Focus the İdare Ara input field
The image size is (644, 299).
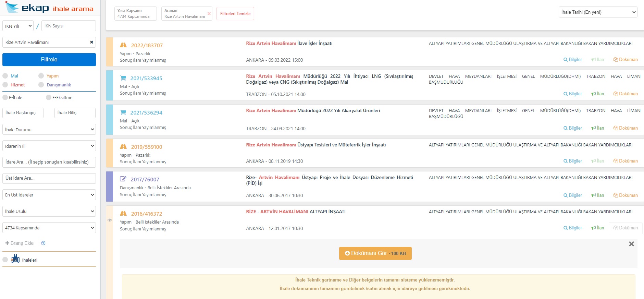pyautogui.click(x=49, y=162)
